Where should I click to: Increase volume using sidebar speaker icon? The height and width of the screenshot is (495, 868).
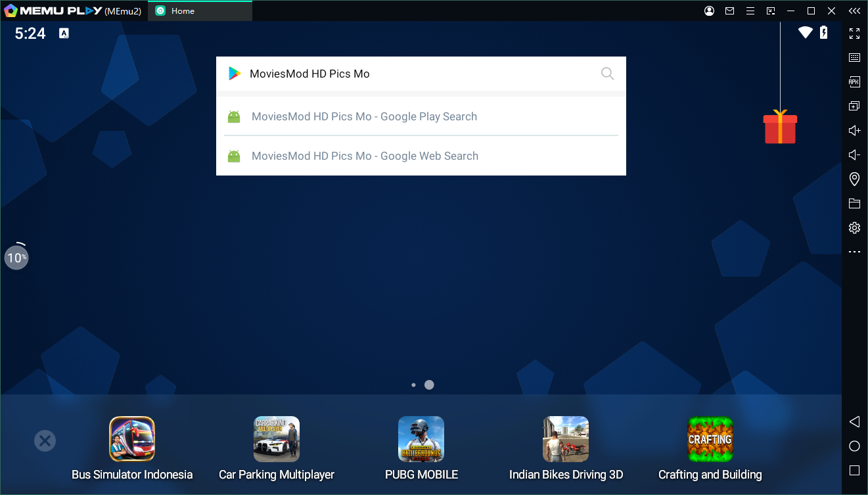pyautogui.click(x=854, y=131)
